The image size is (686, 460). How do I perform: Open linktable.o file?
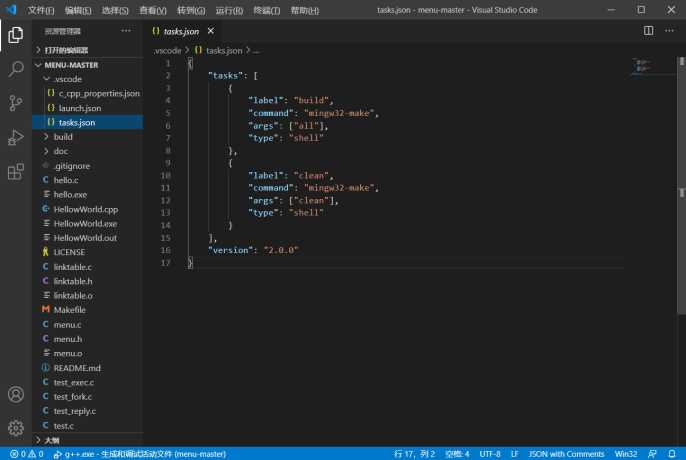click(88, 295)
